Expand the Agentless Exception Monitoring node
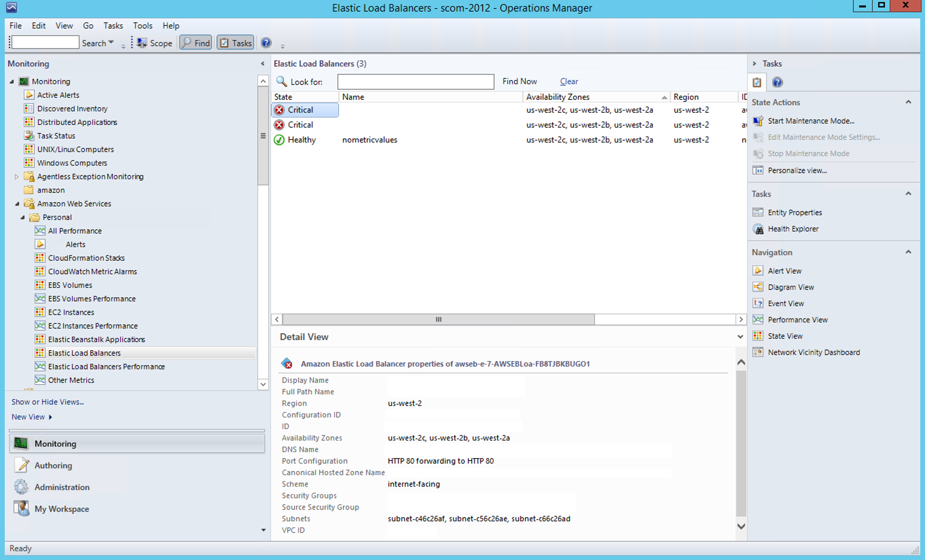The width and height of the screenshot is (925, 560). click(x=17, y=176)
